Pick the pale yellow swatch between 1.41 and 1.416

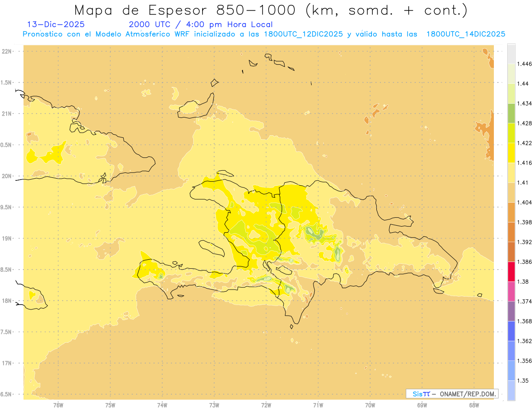coord(511,172)
